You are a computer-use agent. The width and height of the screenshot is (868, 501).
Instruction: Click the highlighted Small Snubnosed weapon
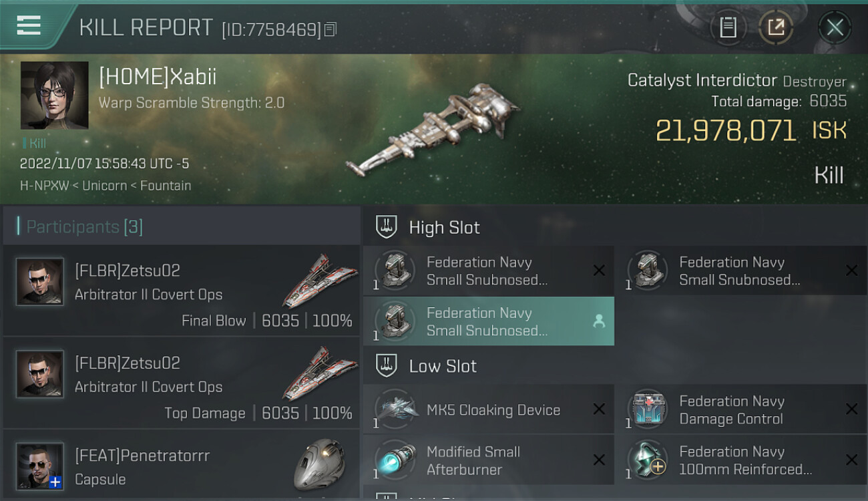pos(489,321)
